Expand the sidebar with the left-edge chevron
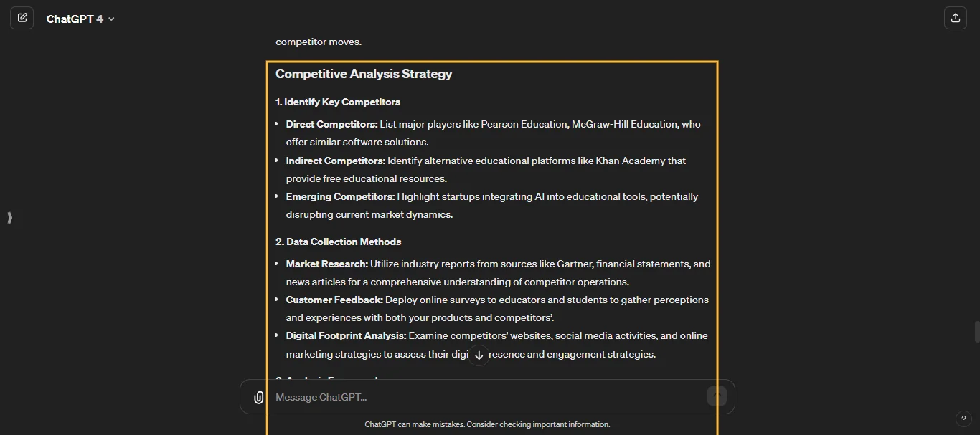This screenshot has width=980, height=435. coord(10,217)
